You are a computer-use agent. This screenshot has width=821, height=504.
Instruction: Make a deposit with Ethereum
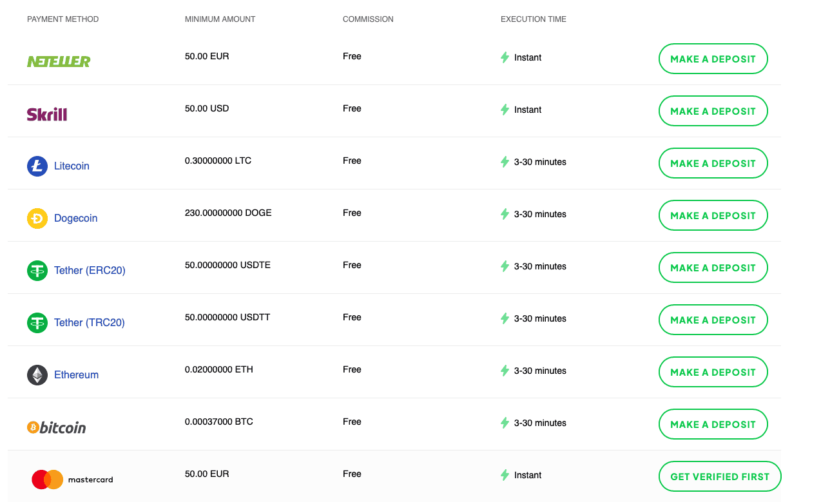pyautogui.click(x=713, y=372)
